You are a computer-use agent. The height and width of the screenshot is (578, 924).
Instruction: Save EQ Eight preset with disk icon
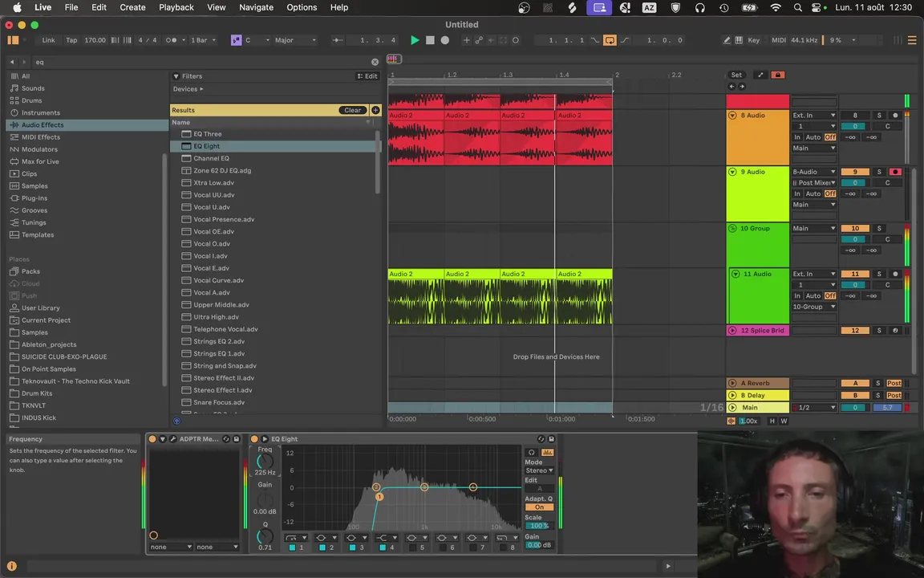(552, 439)
